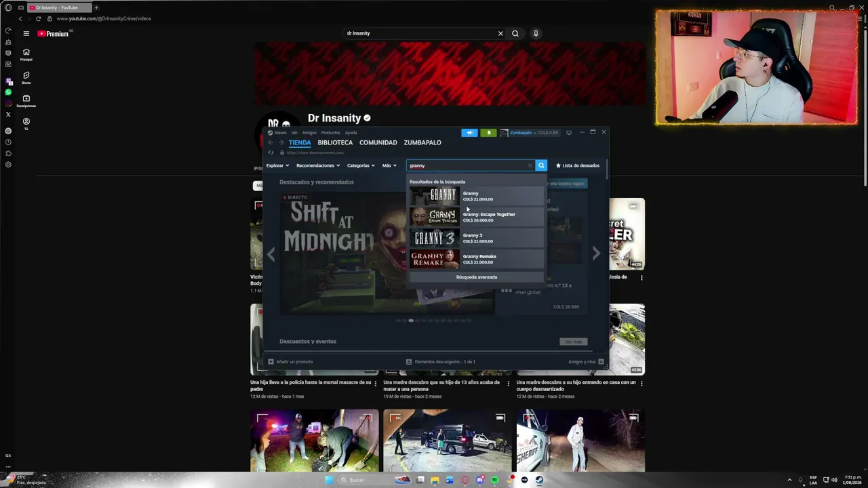This screenshot has width=868, height=488.
Task: Switch to the Steam TIENDA tab
Action: click(x=300, y=142)
